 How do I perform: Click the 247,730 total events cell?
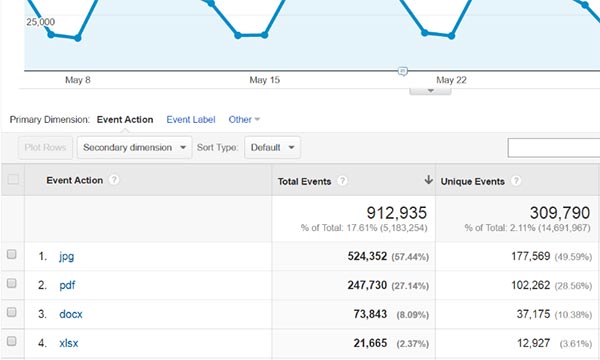click(367, 285)
